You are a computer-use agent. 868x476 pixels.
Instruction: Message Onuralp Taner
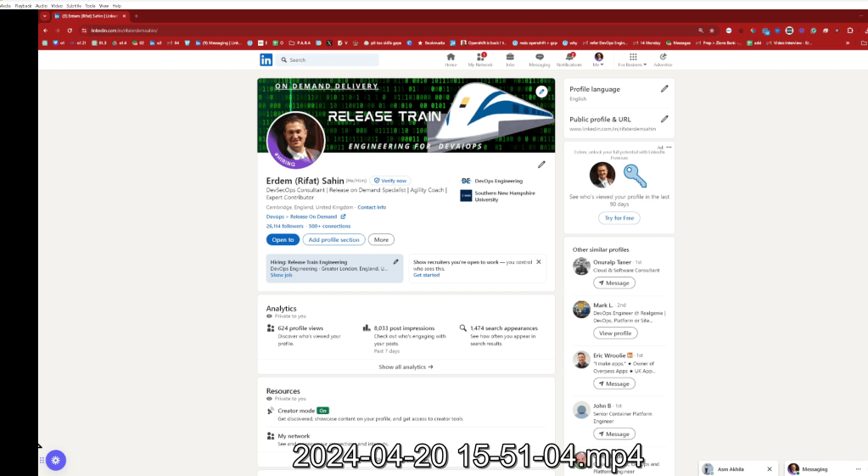[614, 283]
